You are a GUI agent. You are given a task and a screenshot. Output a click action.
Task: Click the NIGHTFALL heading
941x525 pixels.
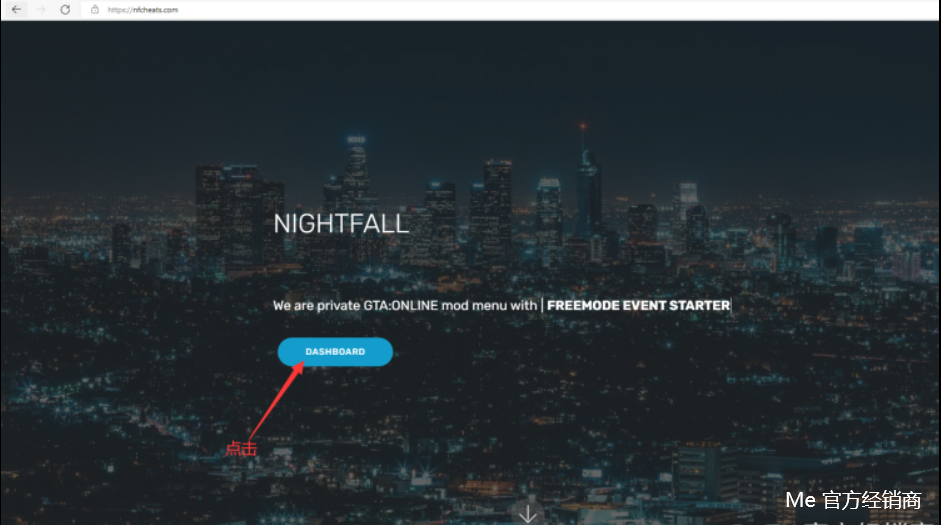coord(341,224)
